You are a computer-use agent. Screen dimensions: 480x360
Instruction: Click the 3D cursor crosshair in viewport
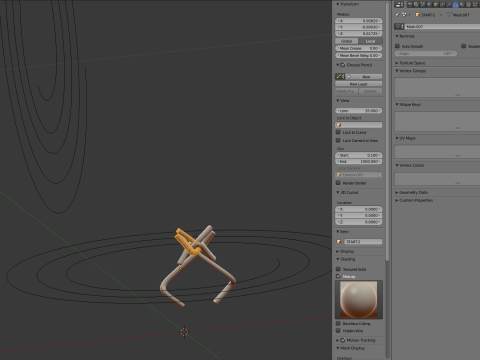[x=184, y=332]
